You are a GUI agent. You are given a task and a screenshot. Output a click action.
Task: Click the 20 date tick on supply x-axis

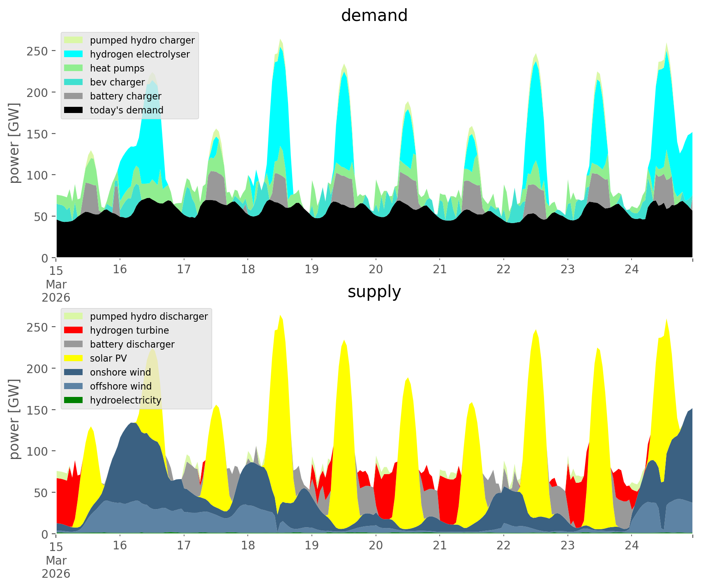click(376, 546)
